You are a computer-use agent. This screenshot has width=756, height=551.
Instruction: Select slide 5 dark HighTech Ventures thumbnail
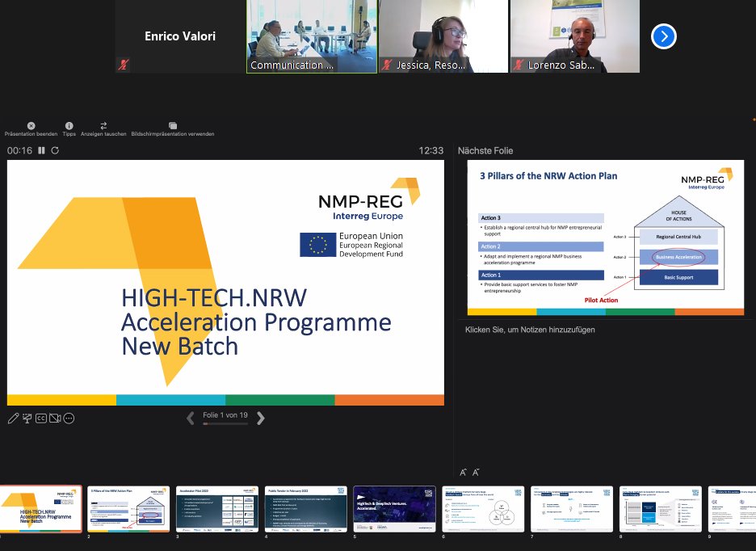coord(394,508)
